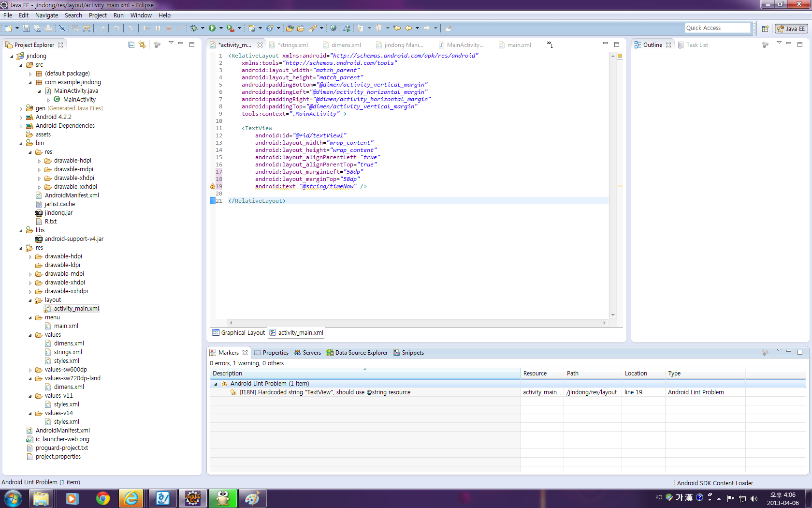Select MainActivity.java in the tree
The image size is (812, 508).
pyautogui.click(x=72, y=91)
